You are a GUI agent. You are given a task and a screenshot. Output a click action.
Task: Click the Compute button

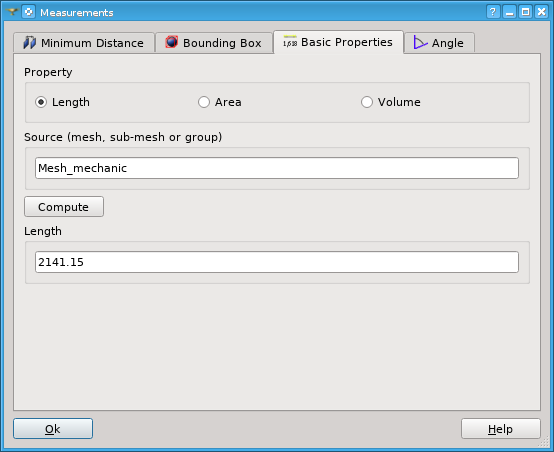(x=64, y=207)
